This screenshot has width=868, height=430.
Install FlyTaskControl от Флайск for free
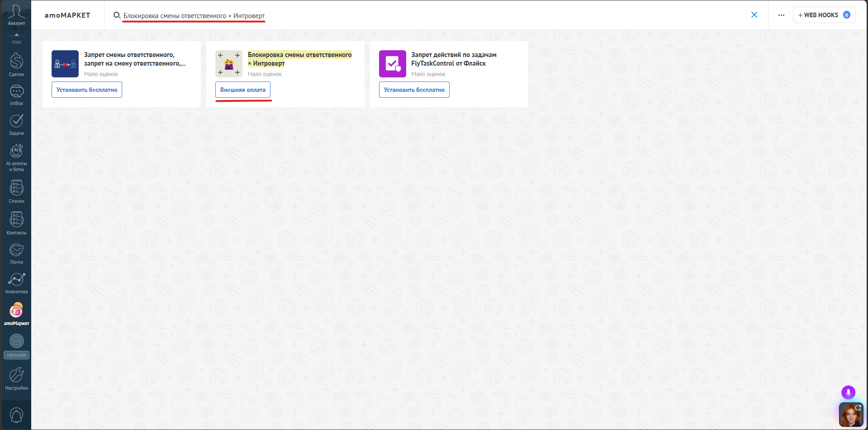coord(414,90)
